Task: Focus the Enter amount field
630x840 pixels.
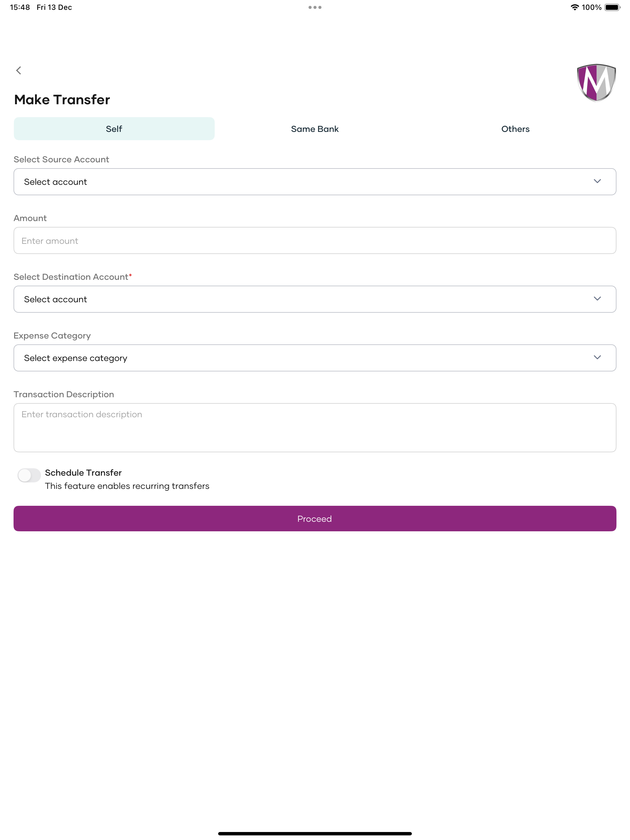Action: [x=315, y=240]
